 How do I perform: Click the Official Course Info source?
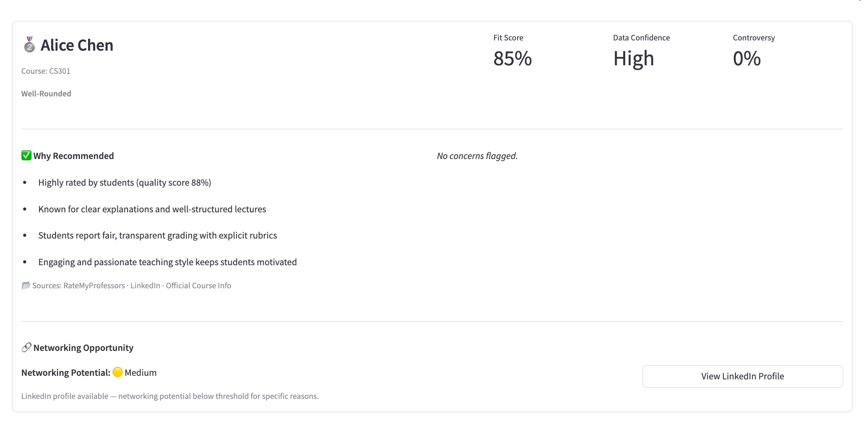pos(198,286)
